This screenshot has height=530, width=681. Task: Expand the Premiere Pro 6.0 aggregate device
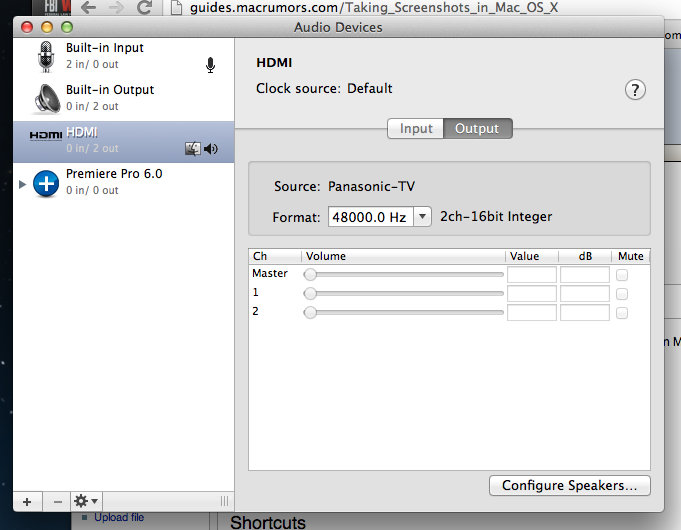pos(22,184)
